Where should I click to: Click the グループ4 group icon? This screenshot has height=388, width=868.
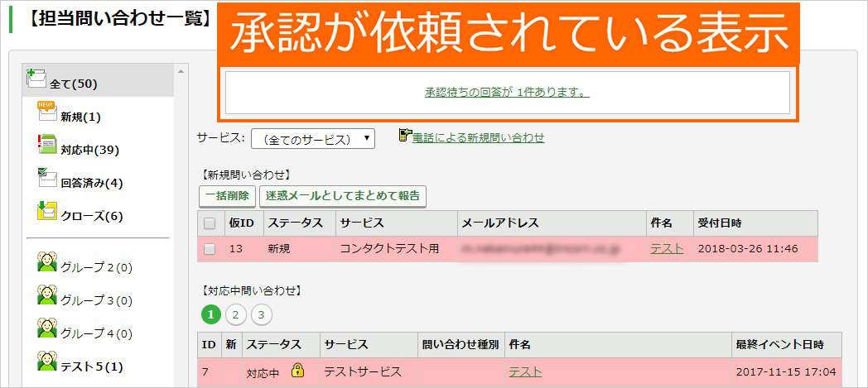tap(46, 328)
